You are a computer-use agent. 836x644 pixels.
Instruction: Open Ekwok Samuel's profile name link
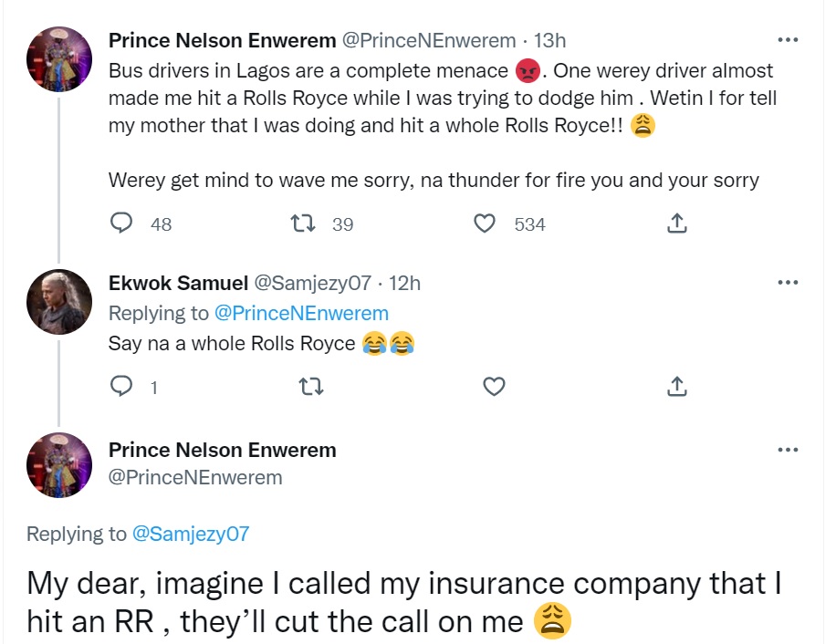coord(170,284)
